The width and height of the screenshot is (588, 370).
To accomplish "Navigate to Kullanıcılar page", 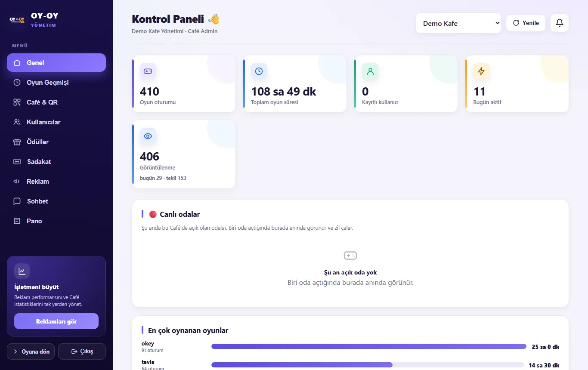I will click(x=56, y=122).
